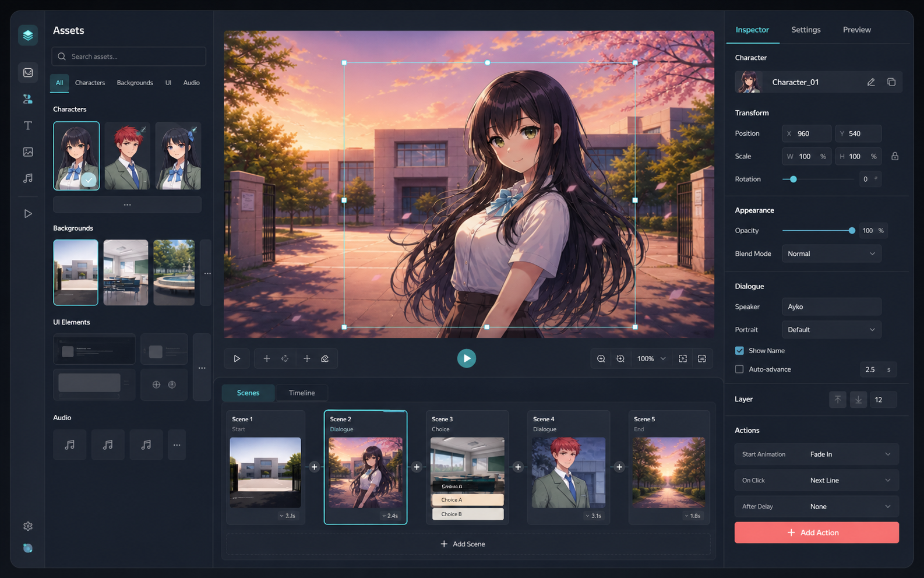Uncheck the Show Name checkbox
924x578 pixels.
(739, 351)
